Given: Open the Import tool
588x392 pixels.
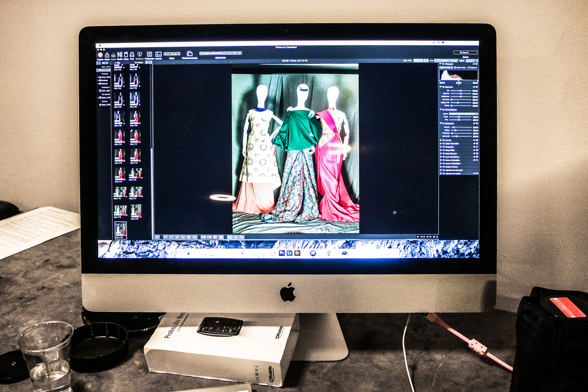Looking at the screenshot, I should (113, 55).
